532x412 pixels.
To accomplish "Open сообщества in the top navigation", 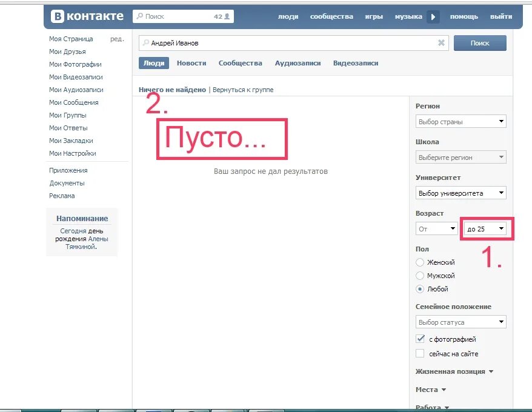I will (331, 16).
